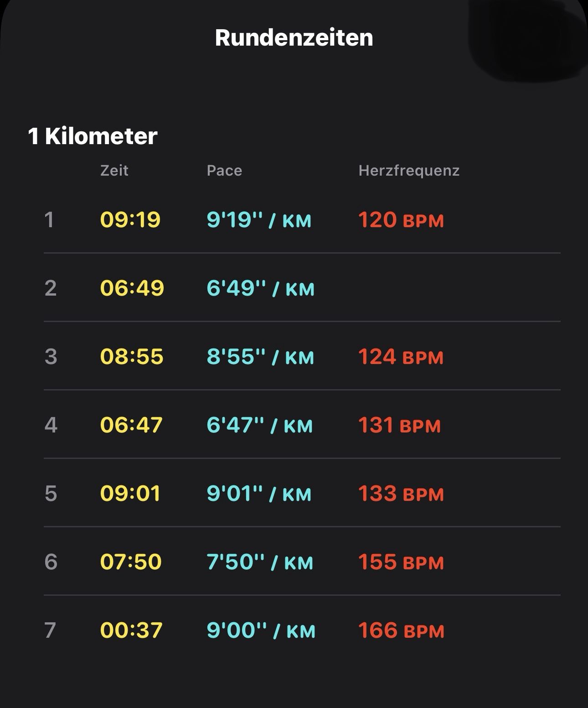Tap the Herzfrequenz column header
The width and height of the screenshot is (588, 708).
coord(409,171)
